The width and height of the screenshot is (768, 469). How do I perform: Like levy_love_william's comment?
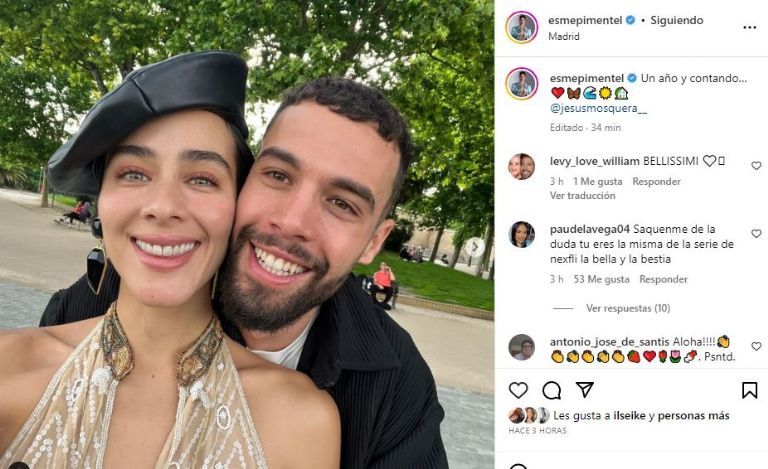756,166
